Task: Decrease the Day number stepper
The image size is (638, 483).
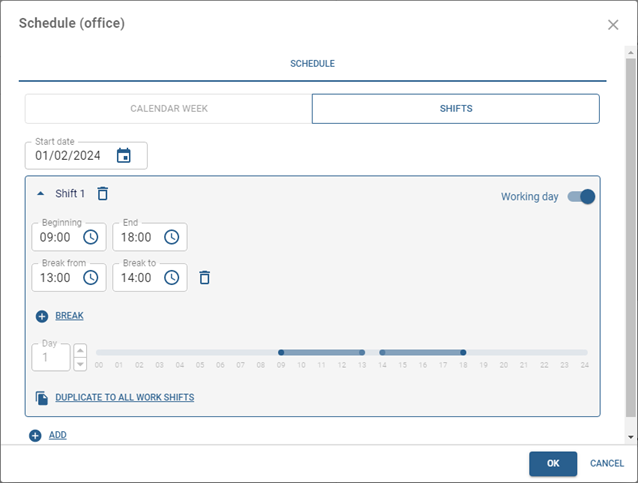Action: click(80, 364)
